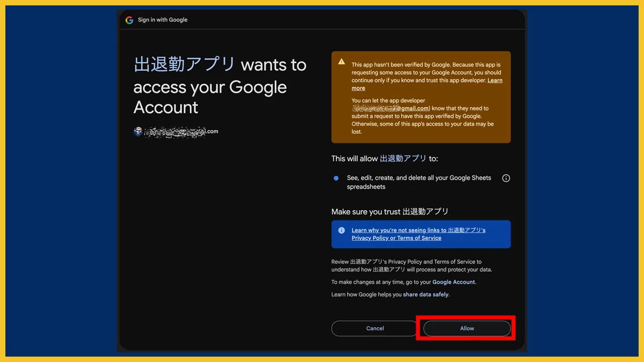Click the Google Sheets permission description text
This screenshot has width=644, height=362.
pyautogui.click(x=419, y=182)
